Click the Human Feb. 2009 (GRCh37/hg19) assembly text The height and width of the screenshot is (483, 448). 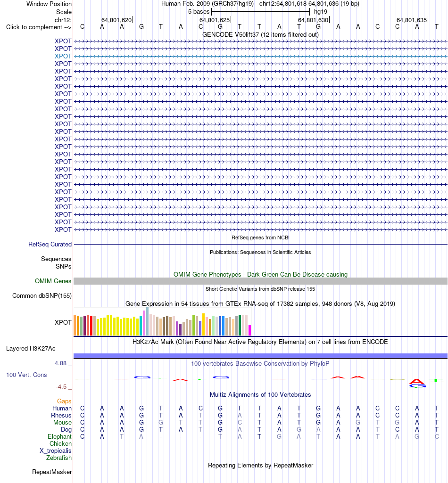[207, 4]
